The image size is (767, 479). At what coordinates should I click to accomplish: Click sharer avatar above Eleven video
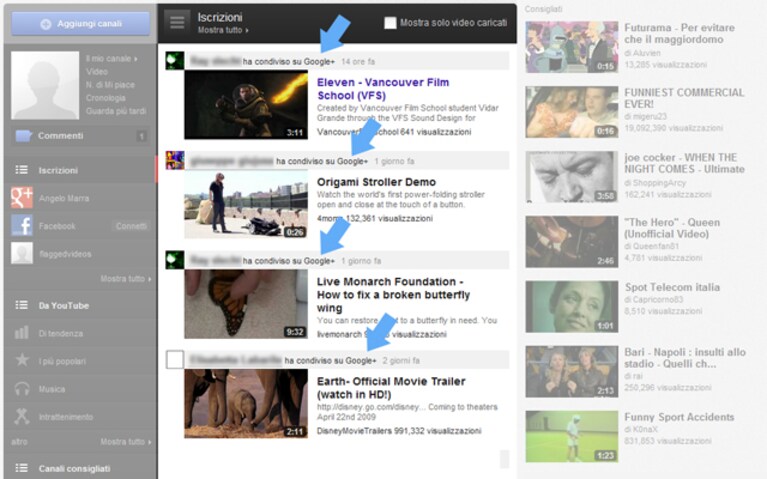pyautogui.click(x=175, y=61)
